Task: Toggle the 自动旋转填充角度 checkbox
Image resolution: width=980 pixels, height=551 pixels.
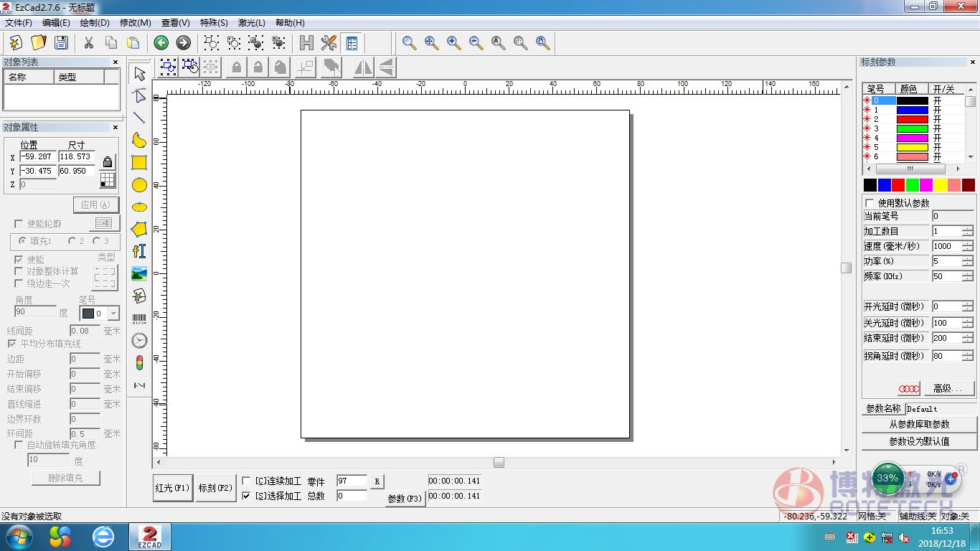Action: pos(19,445)
